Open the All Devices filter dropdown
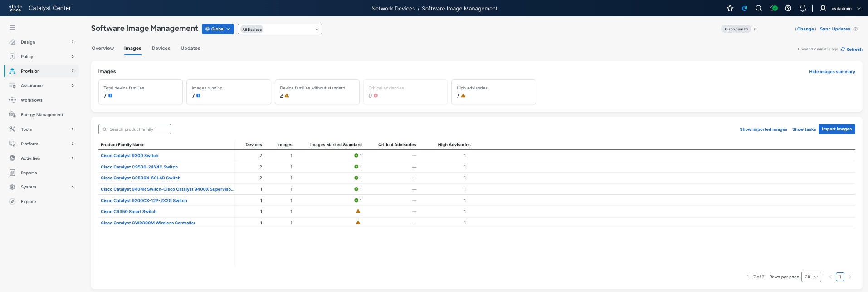The image size is (868, 292). pos(280,29)
